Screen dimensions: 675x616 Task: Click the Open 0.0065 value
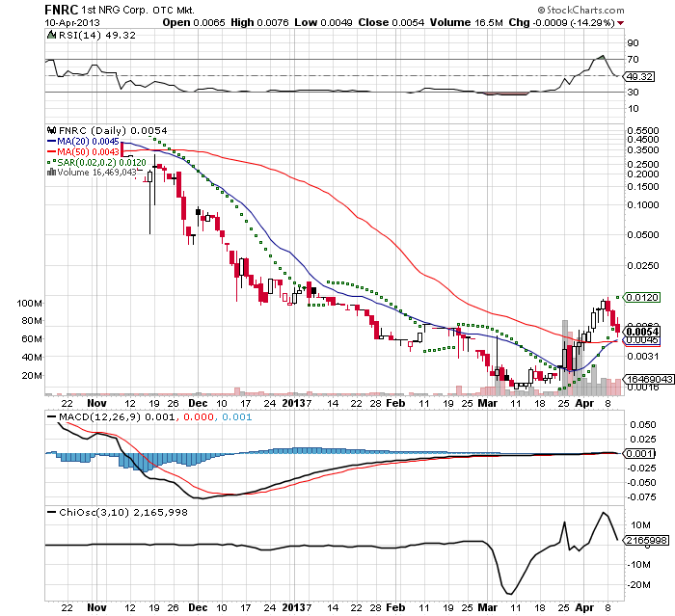coord(194,23)
